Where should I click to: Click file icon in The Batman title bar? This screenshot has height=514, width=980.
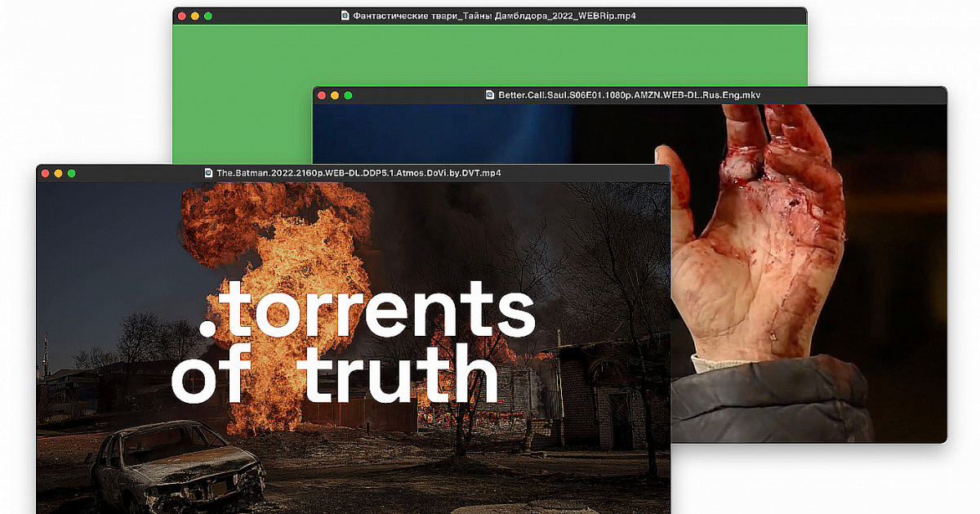point(209,173)
